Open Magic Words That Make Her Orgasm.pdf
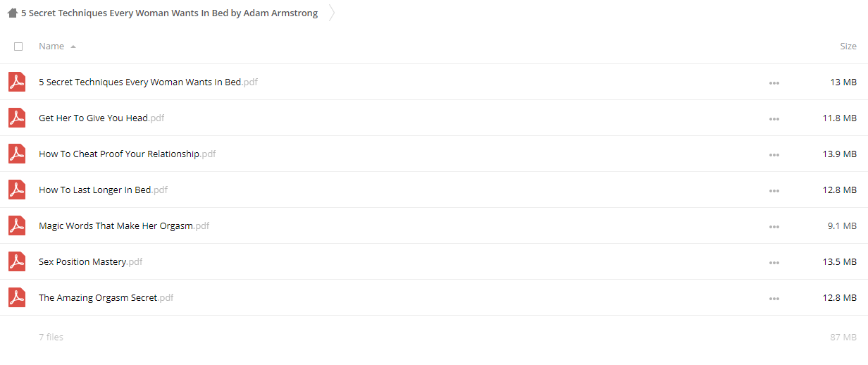Screen dimensions: 868x365 coord(124,225)
